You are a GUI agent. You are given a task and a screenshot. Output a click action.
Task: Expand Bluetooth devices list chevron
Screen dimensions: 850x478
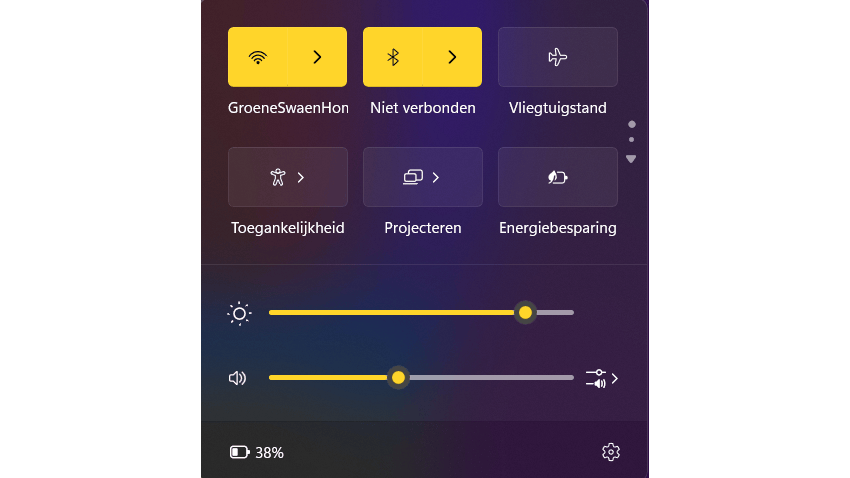[x=452, y=57]
